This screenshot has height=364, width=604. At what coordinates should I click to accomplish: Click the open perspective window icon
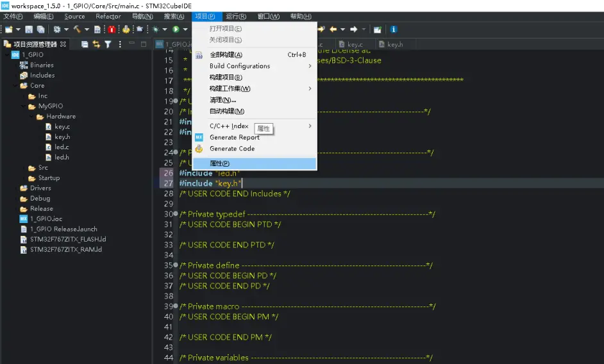378,29
